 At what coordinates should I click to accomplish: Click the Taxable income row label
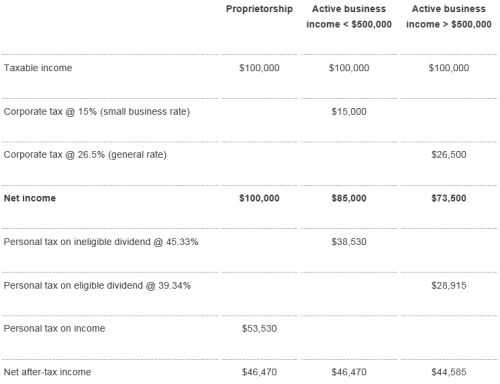tap(38, 68)
